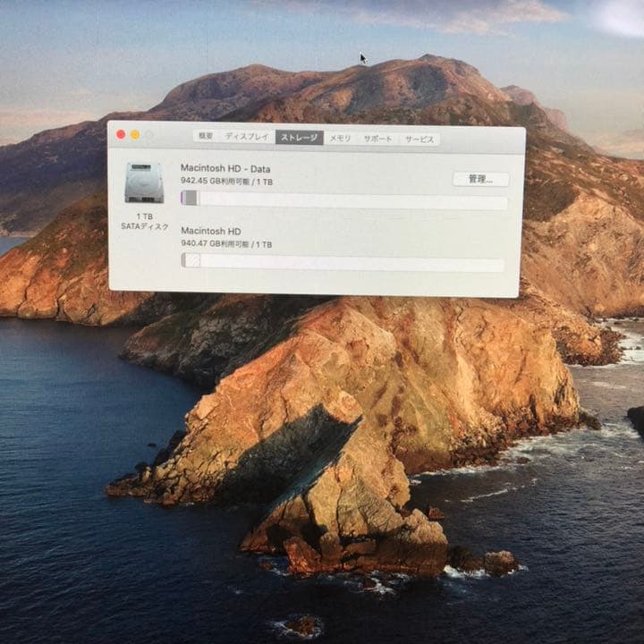Click the "942.45 GB利用可能 / 1 TB" text

coord(226,182)
